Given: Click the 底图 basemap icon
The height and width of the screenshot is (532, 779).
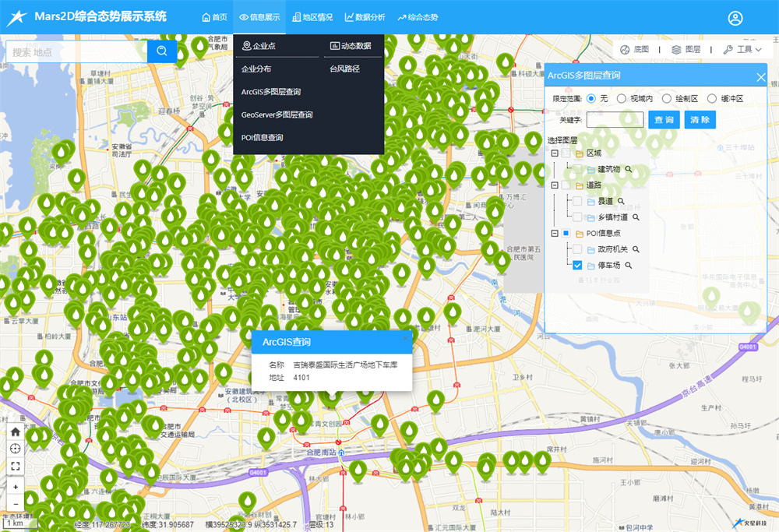Looking at the screenshot, I should [625, 50].
